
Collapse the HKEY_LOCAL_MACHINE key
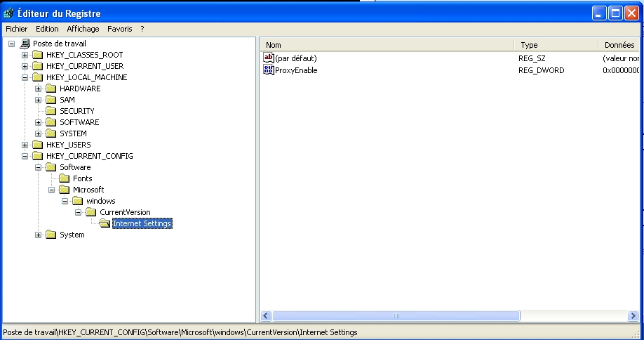[25, 77]
